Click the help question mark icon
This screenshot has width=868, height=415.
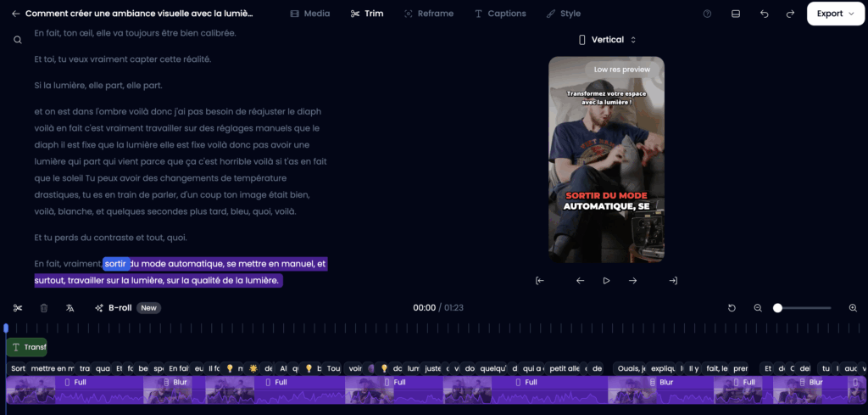708,14
